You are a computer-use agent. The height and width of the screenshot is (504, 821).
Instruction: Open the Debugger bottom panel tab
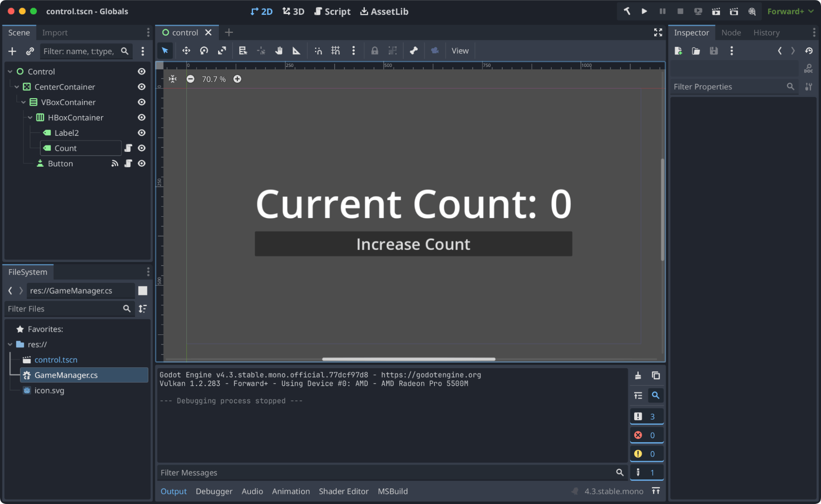click(214, 491)
